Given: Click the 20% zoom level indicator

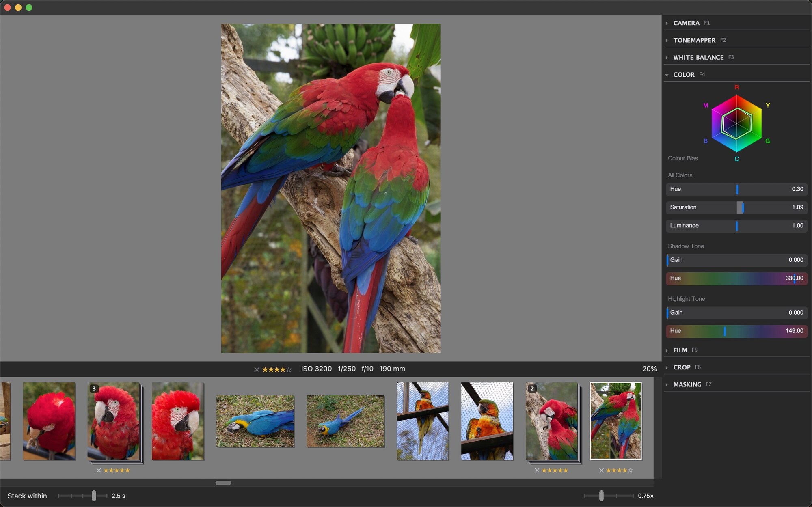Looking at the screenshot, I should click(649, 369).
